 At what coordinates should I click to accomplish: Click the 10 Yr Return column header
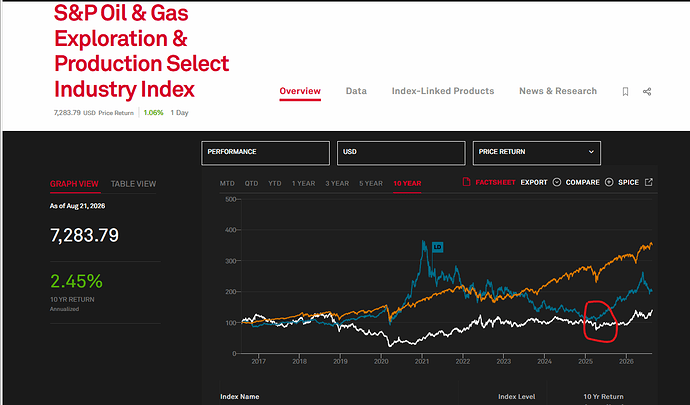point(603,397)
